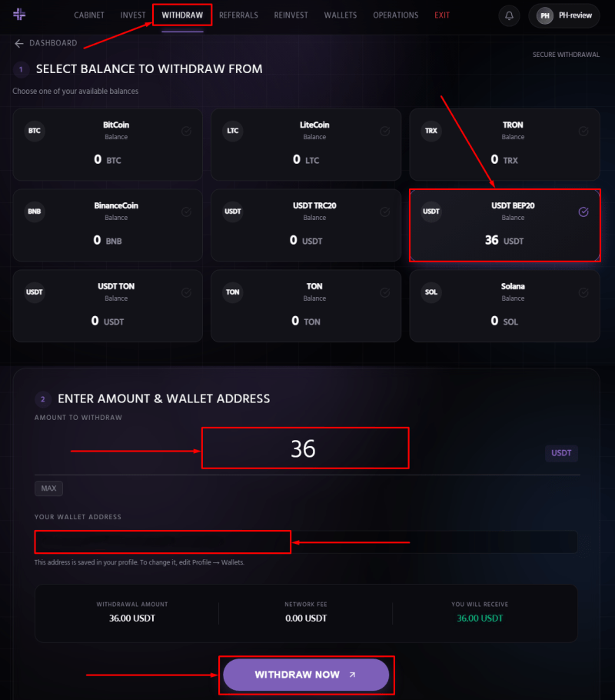Click the amount to withdraw input showing 36
Viewport: 615px width, 700px height.
point(305,448)
